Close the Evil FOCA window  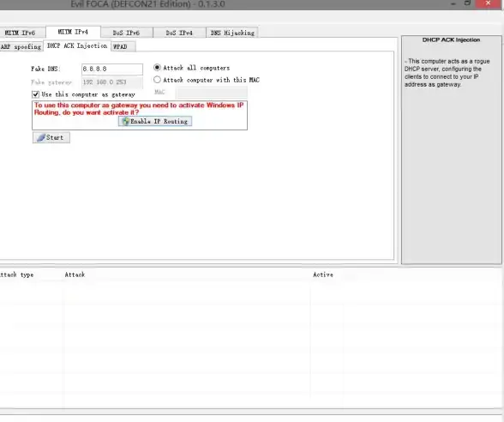click(x=489, y=3)
